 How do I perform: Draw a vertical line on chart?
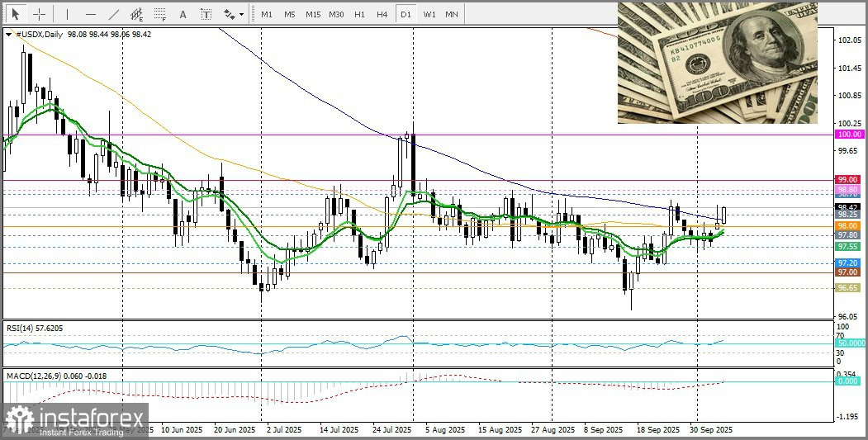click(67, 14)
